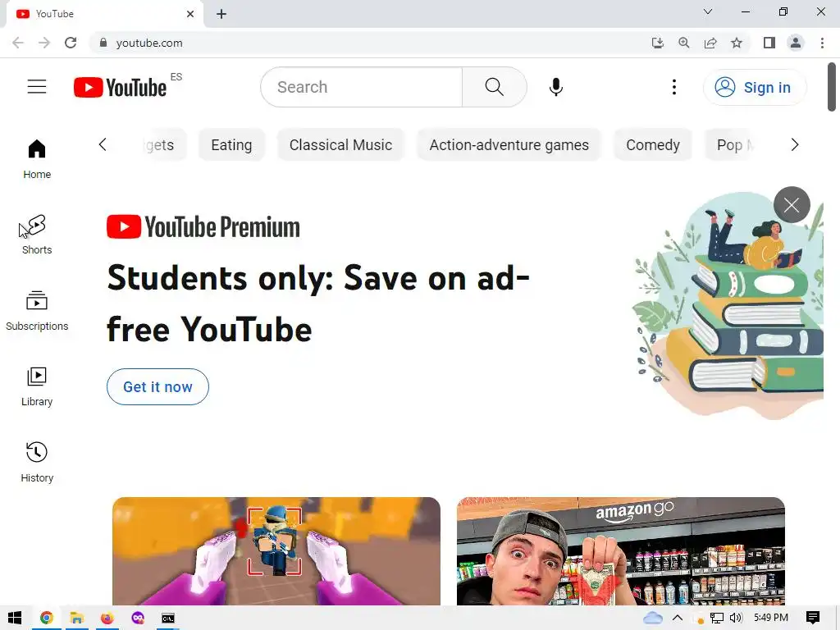
Task: Show previous category chips with left arrow
Action: tap(103, 144)
